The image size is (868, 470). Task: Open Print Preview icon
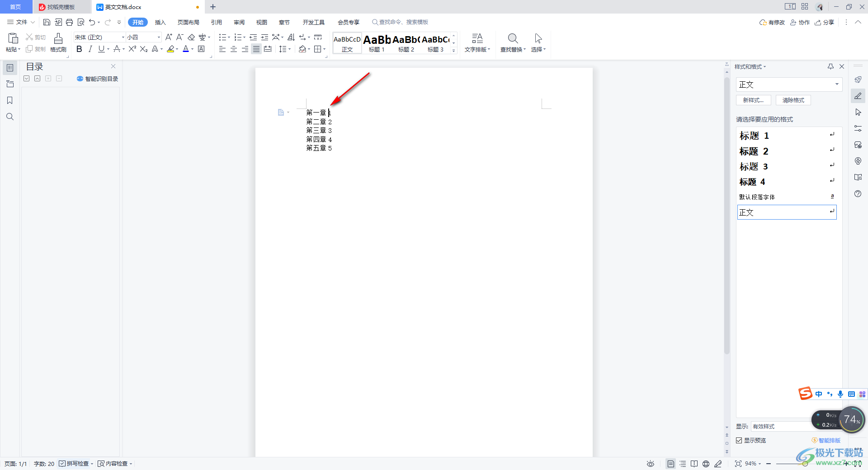(81, 22)
